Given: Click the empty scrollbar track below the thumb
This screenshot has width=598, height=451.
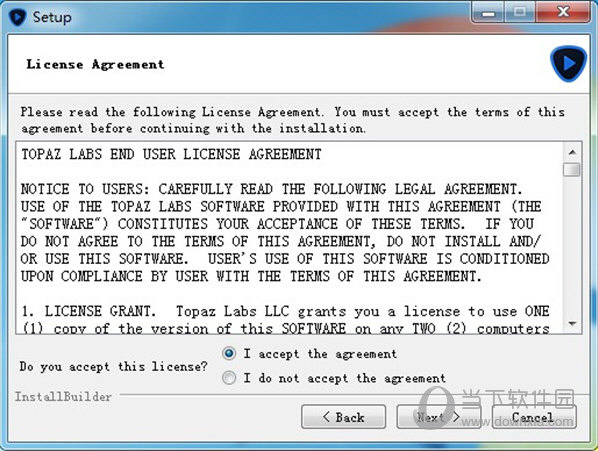Looking at the screenshot, I should coord(572,246).
